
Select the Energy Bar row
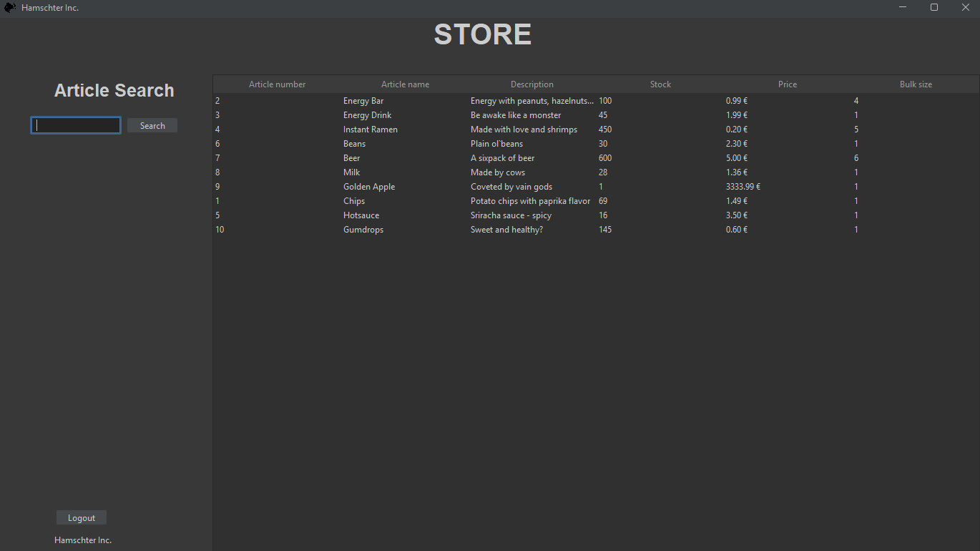coord(363,101)
